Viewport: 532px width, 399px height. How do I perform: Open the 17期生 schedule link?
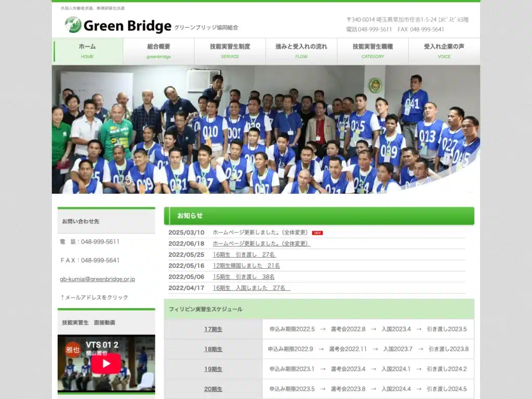[x=213, y=329]
